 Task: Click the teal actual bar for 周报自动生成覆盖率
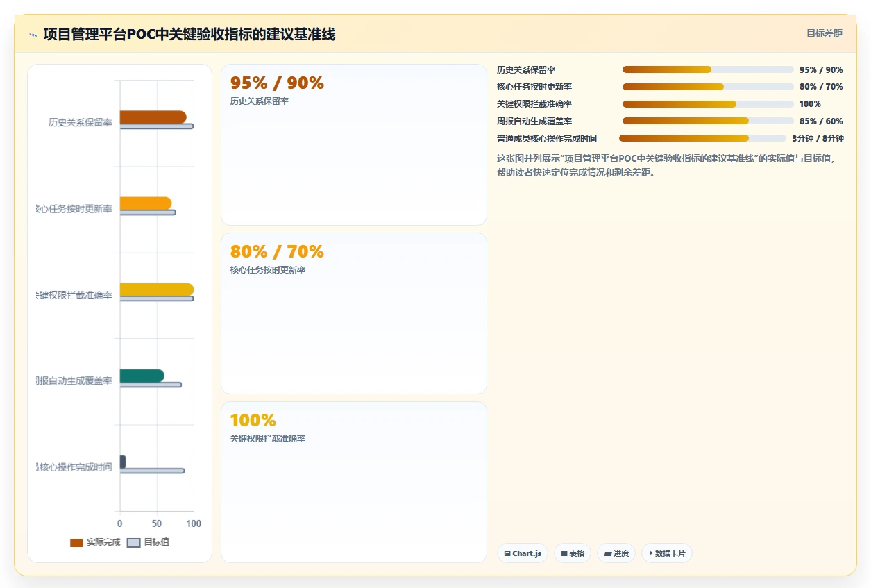142,376
